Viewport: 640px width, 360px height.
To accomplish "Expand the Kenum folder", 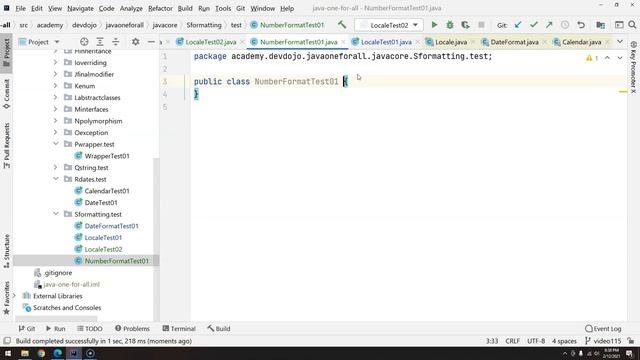I will tap(56, 86).
